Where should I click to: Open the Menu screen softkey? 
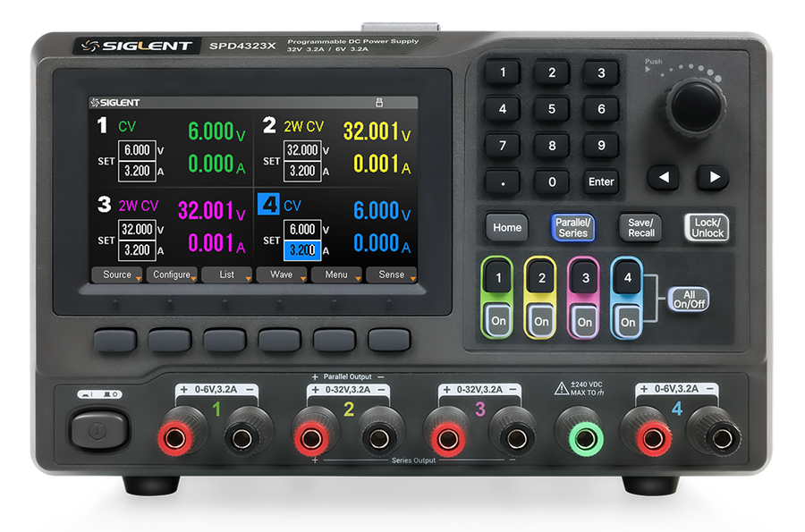click(336, 274)
